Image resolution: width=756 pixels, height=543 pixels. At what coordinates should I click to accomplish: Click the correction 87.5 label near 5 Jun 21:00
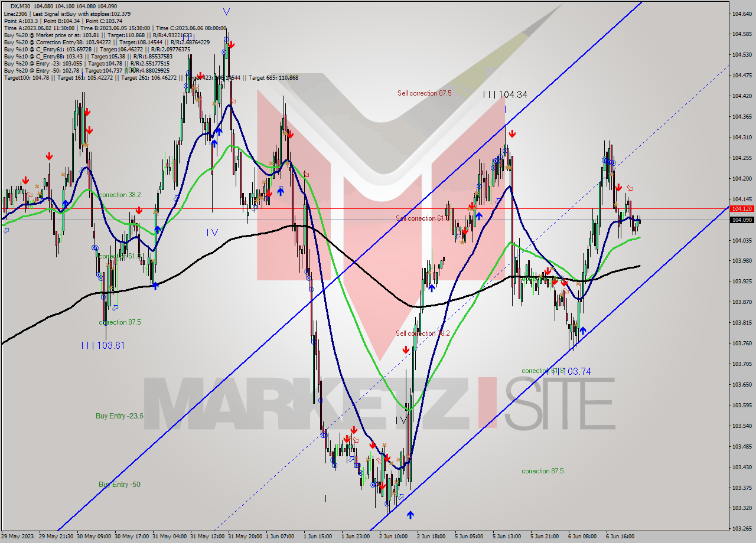[543, 471]
